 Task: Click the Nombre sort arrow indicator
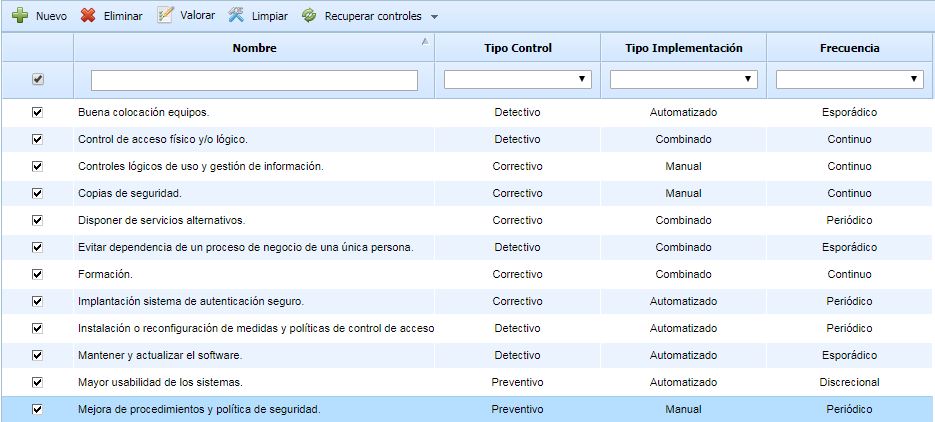[x=426, y=41]
